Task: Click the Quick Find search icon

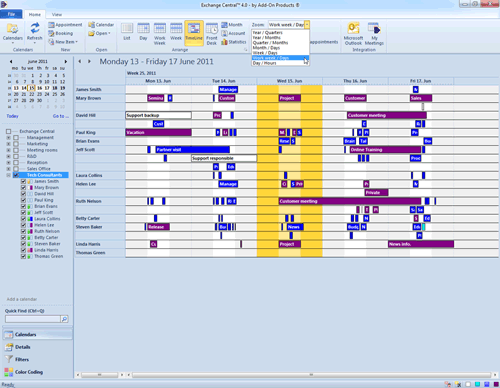Action: coord(64,319)
